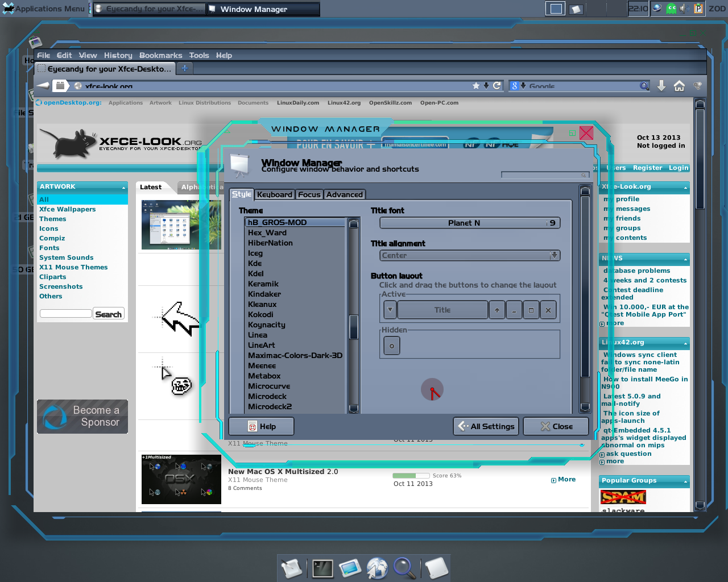Switch to the Eyecandy for your Xfce taskbar entry
Viewport: 728px width, 582px height.
(x=149, y=9)
